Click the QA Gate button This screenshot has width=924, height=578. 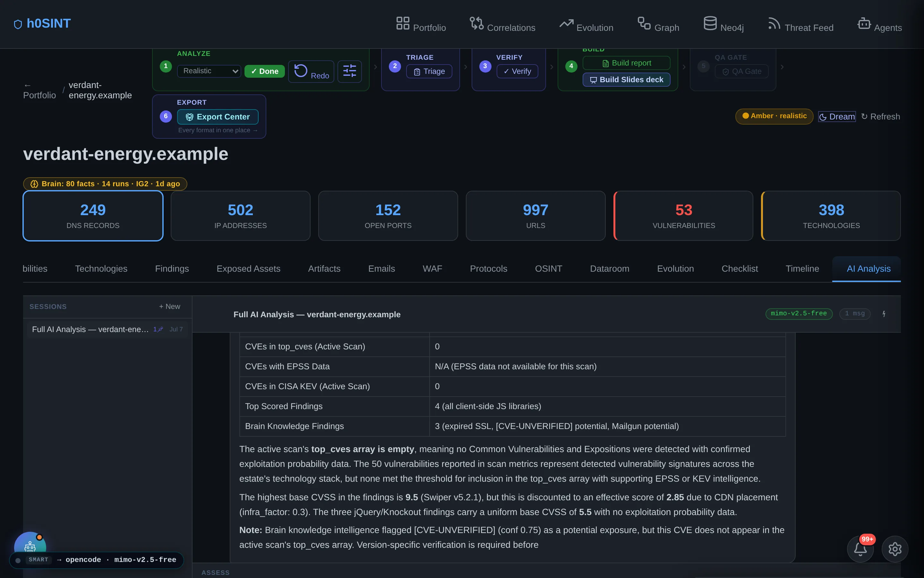point(741,71)
